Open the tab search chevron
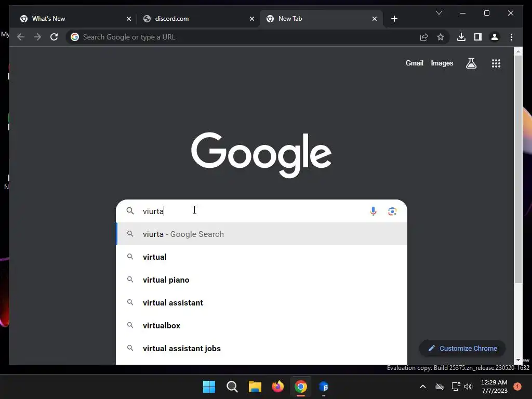This screenshot has height=399, width=532. tap(438, 13)
